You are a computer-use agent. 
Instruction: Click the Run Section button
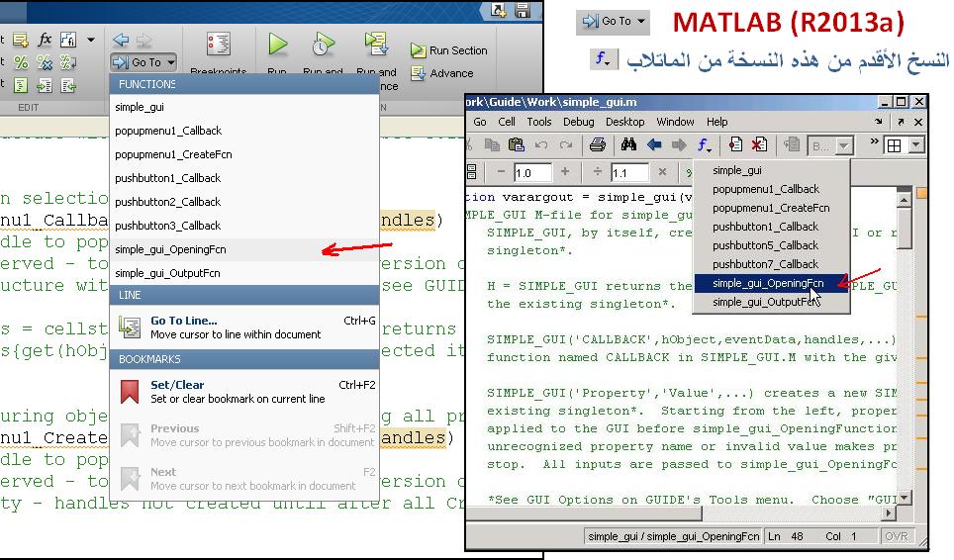click(x=449, y=50)
